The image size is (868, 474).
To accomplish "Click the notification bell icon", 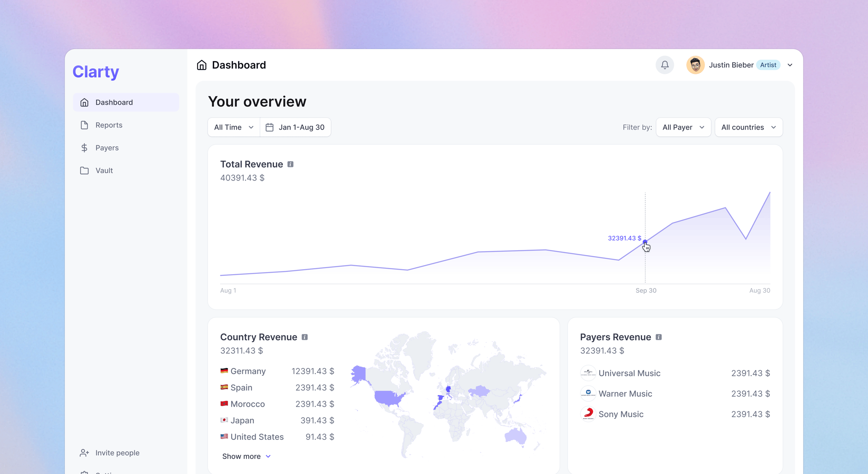I will (665, 65).
